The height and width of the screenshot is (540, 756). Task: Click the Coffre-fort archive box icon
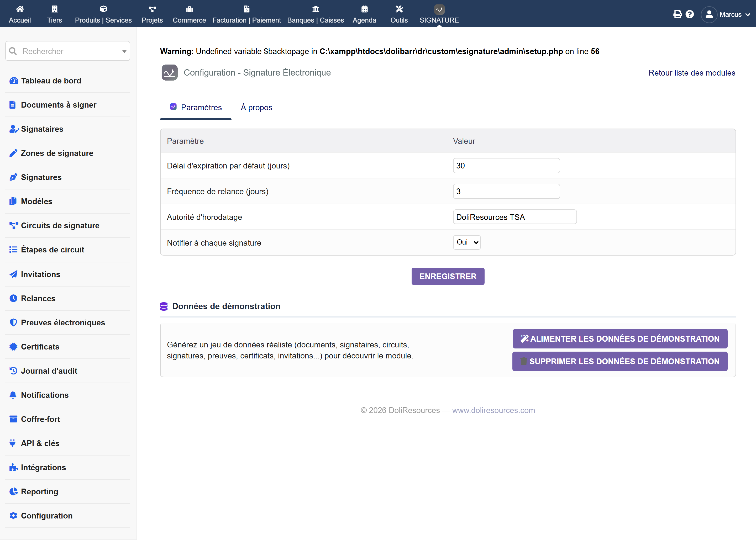click(x=13, y=419)
